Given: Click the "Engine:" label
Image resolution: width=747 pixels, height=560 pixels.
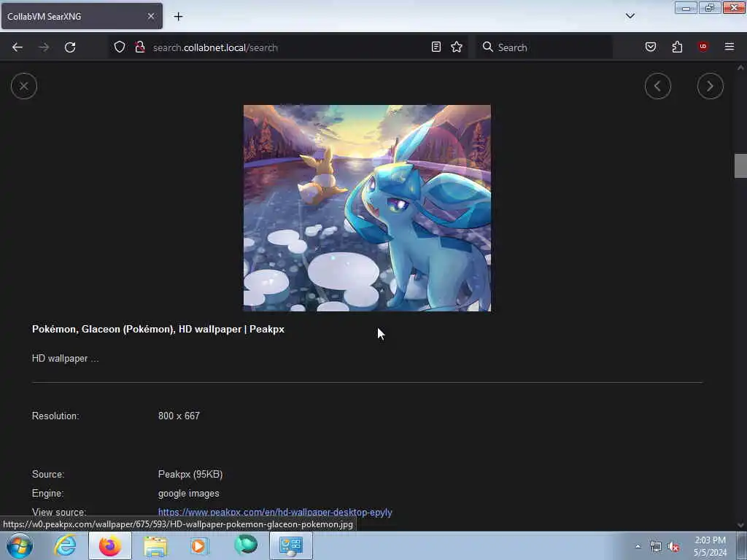Looking at the screenshot, I should (47, 494).
